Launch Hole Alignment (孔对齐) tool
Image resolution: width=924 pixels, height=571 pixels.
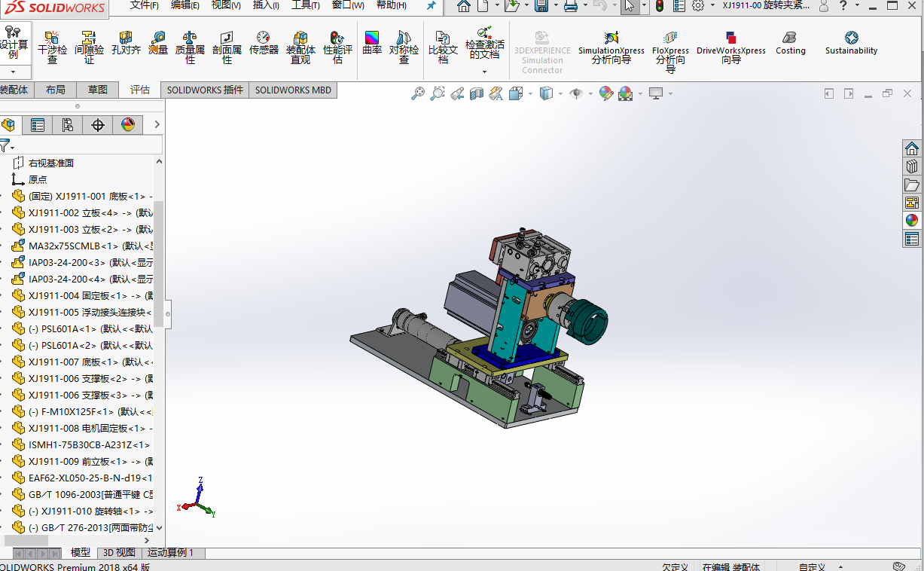point(126,44)
